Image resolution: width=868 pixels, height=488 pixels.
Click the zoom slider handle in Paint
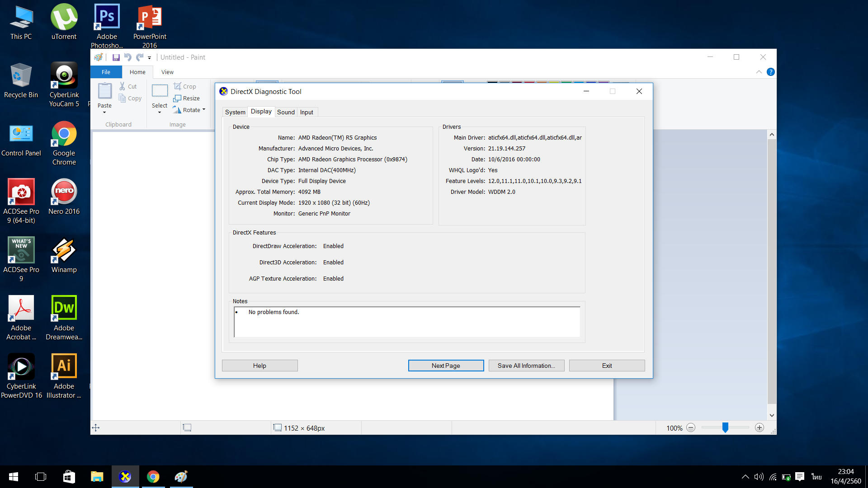(725, 427)
